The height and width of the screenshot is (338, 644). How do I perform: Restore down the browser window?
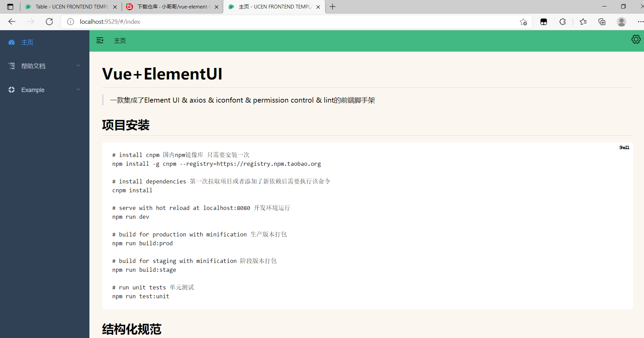(623, 6)
